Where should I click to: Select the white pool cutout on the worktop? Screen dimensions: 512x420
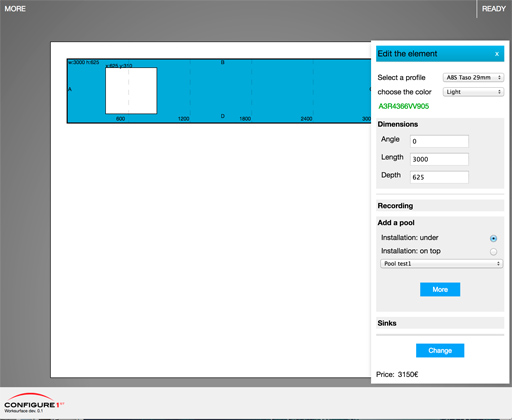click(x=131, y=91)
